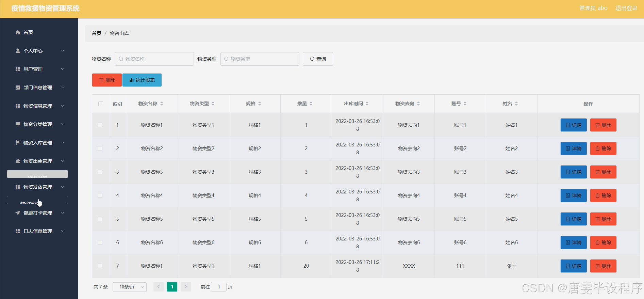Sort the 出库时间 column using its sort arrows
Image resolution: width=644 pixels, height=299 pixels.
(x=367, y=104)
